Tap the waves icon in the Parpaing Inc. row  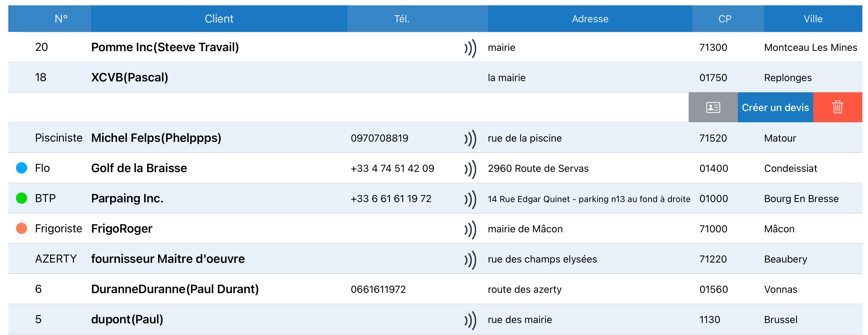[x=470, y=199]
